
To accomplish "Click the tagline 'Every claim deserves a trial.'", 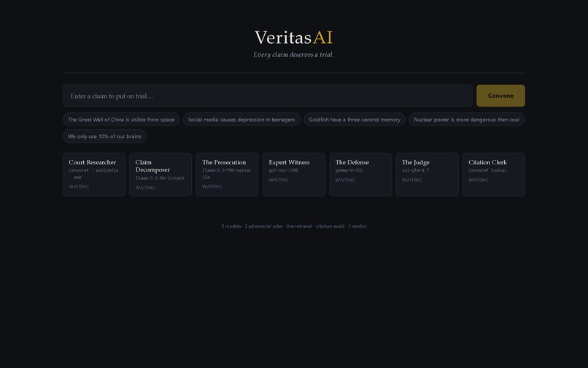I will (x=293, y=55).
